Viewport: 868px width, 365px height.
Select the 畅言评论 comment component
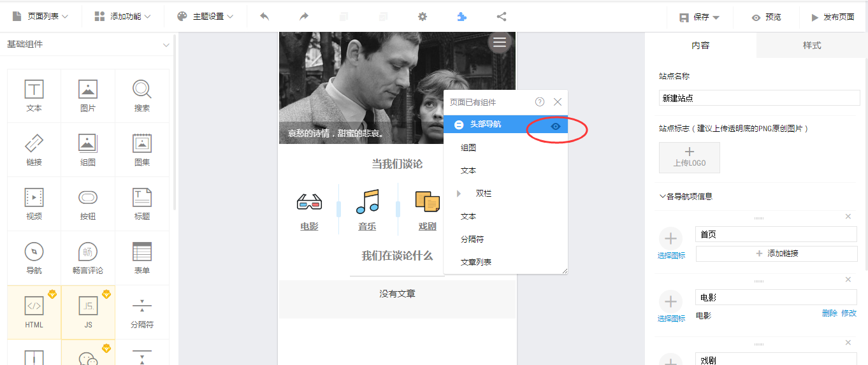click(x=88, y=258)
